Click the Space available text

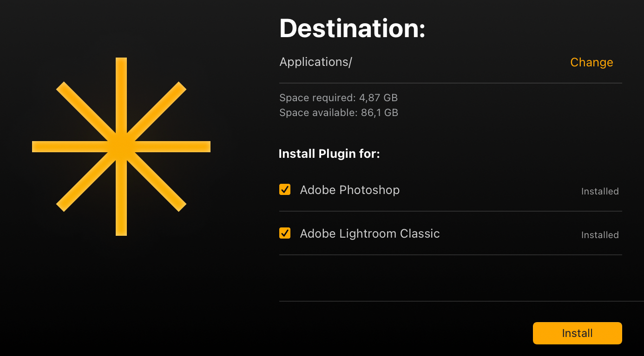(338, 112)
